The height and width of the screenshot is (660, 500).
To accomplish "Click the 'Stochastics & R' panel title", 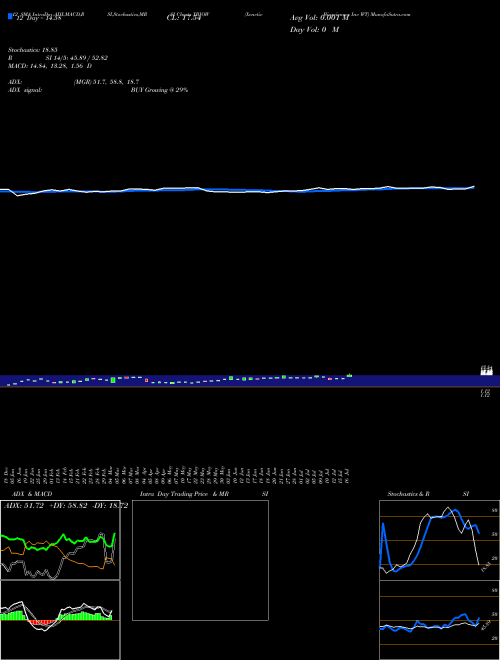I will 408,494.
